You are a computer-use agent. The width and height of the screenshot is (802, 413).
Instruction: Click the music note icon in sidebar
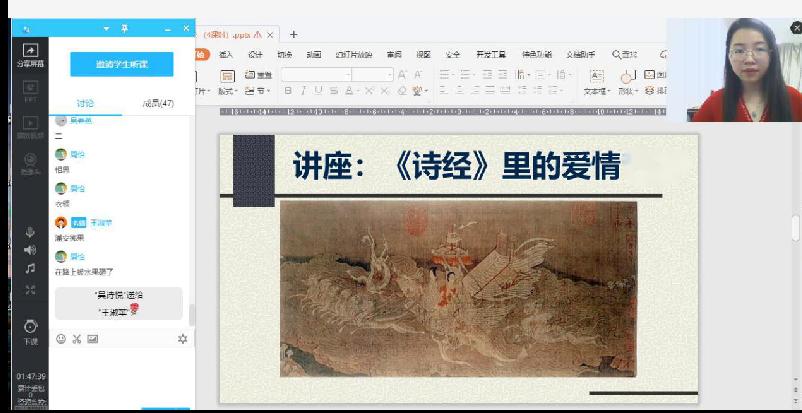tap(30, 268)
